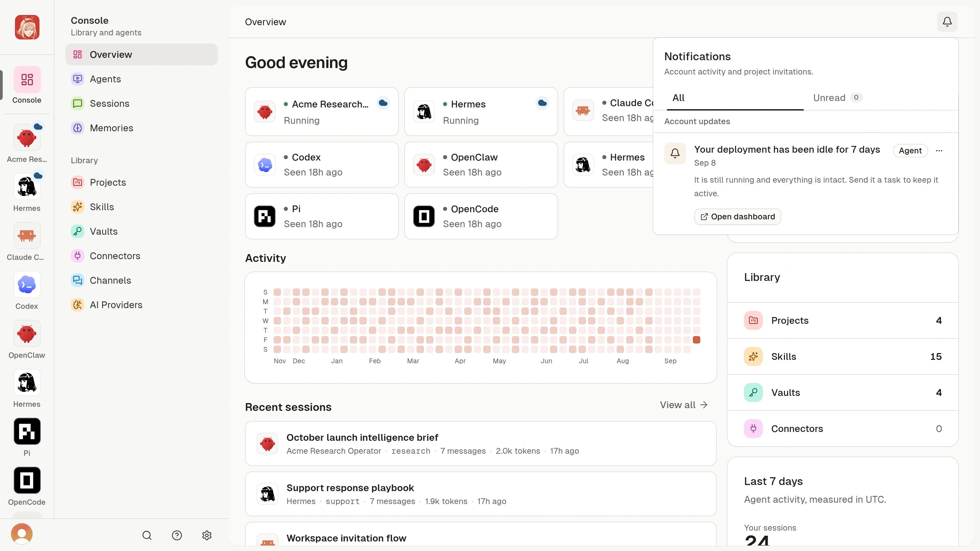
Task: Click the cloud badge on Hermes card
Action: (x=542, y=103)
